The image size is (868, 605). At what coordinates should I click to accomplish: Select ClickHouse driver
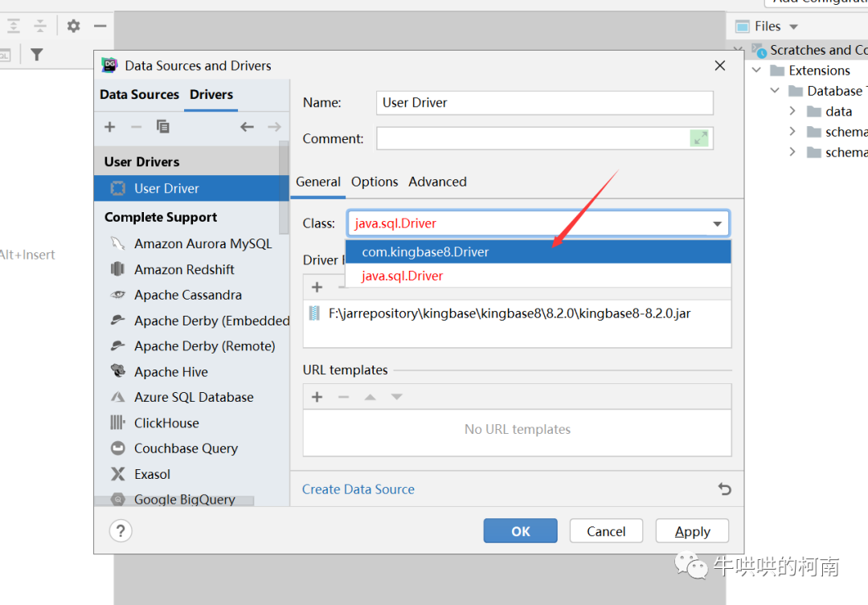tap(191, 423)
